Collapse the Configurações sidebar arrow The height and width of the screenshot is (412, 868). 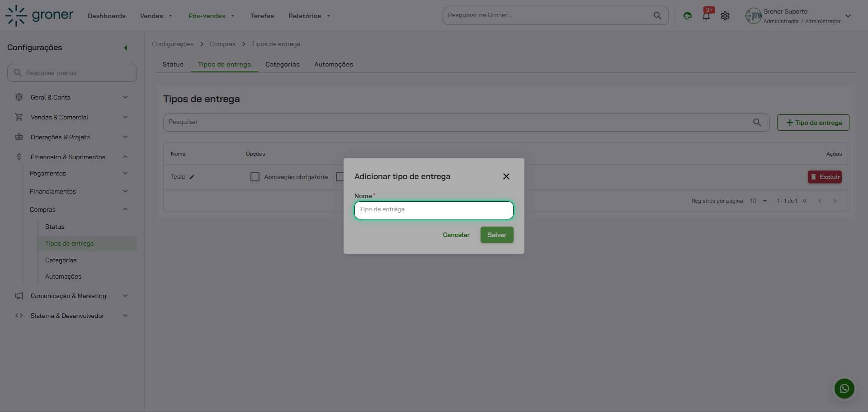coord(126,48)
